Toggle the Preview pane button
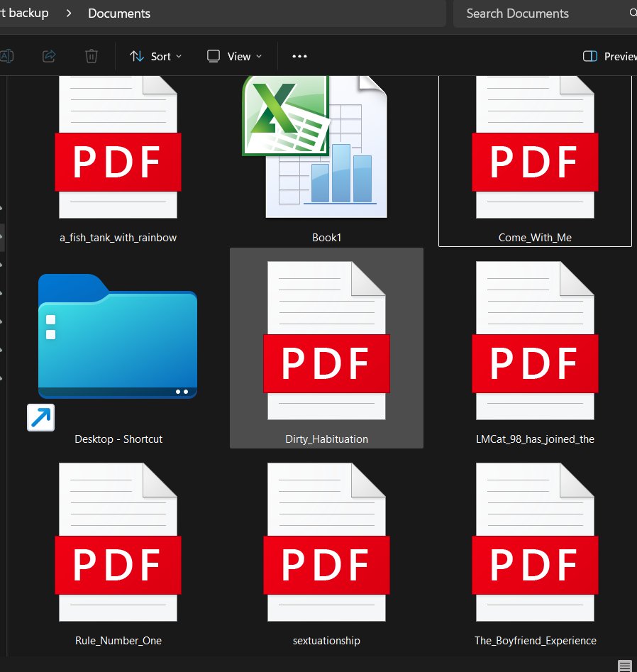This screenshot has height=672, width=637. pyautogui.click(x=609, y=56)
